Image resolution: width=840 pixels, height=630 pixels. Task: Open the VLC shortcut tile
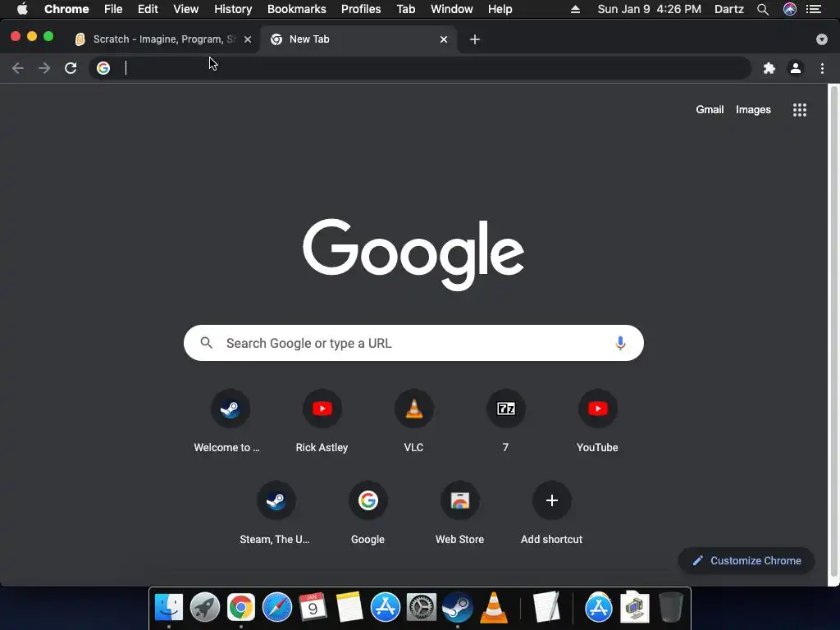coord(413,409)
